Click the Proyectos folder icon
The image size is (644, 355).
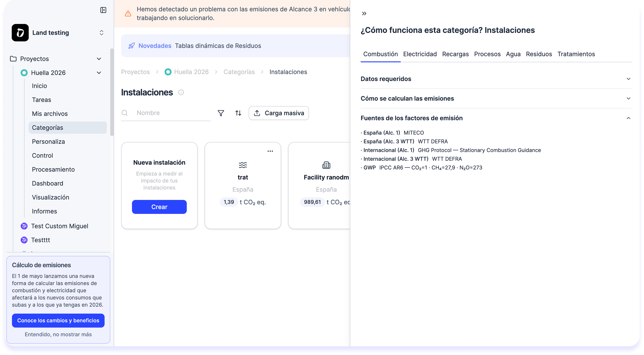pos(13,59)
